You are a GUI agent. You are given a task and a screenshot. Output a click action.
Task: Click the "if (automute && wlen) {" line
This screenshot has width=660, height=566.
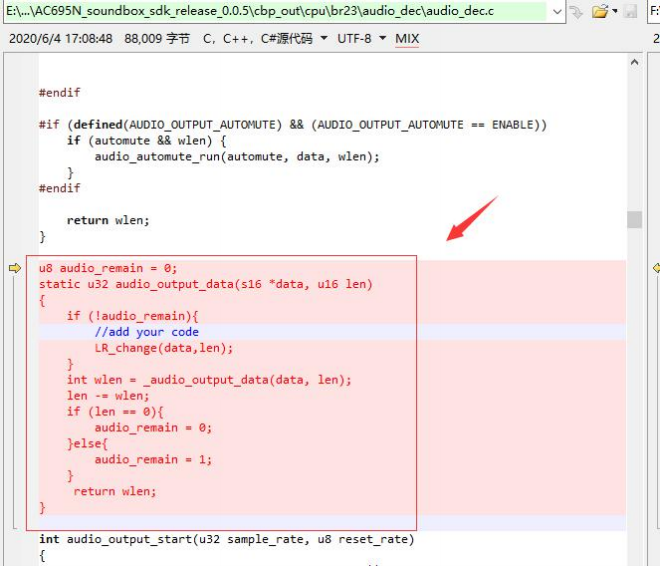pyautogui.click(x=146, y=141)
